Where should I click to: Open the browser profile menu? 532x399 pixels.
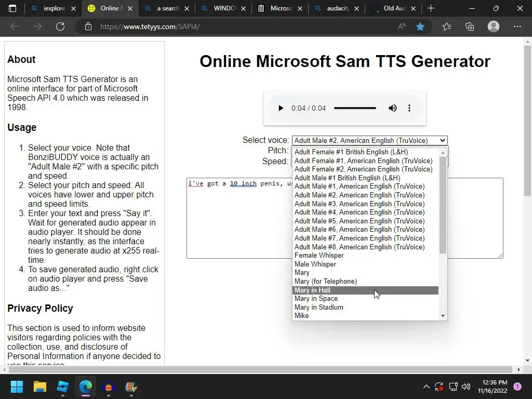point(494,26)
